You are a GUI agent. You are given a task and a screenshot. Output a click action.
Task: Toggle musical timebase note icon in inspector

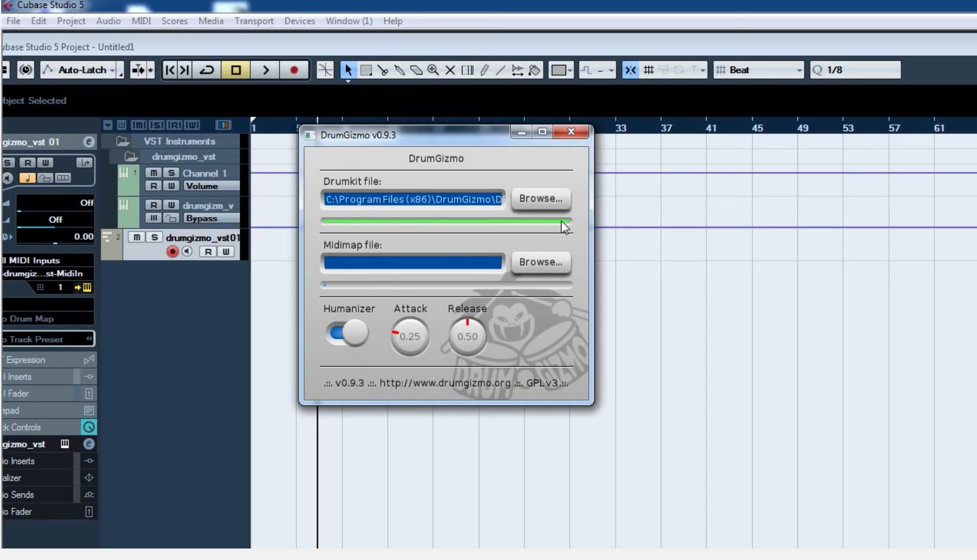tap(27, 178)
